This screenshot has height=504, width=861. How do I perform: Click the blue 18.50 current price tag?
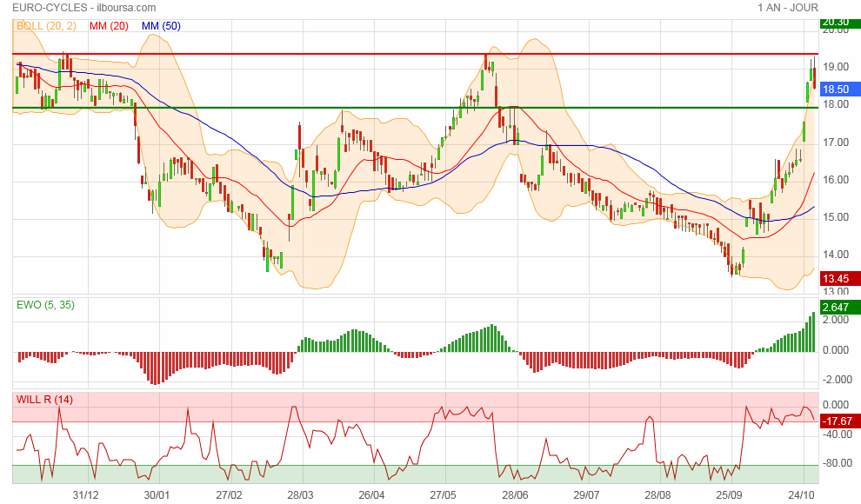pyautogui.click(x=839, y=89)
